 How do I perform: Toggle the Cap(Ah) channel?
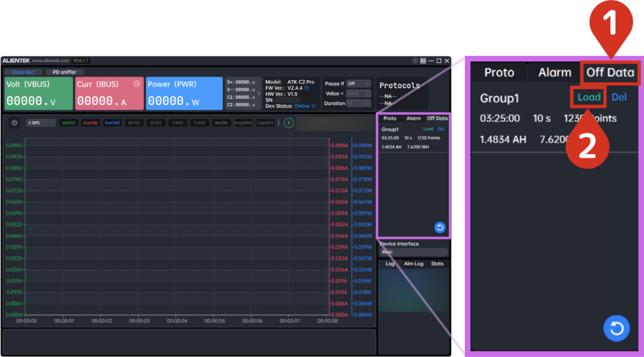tap(265, 123)
